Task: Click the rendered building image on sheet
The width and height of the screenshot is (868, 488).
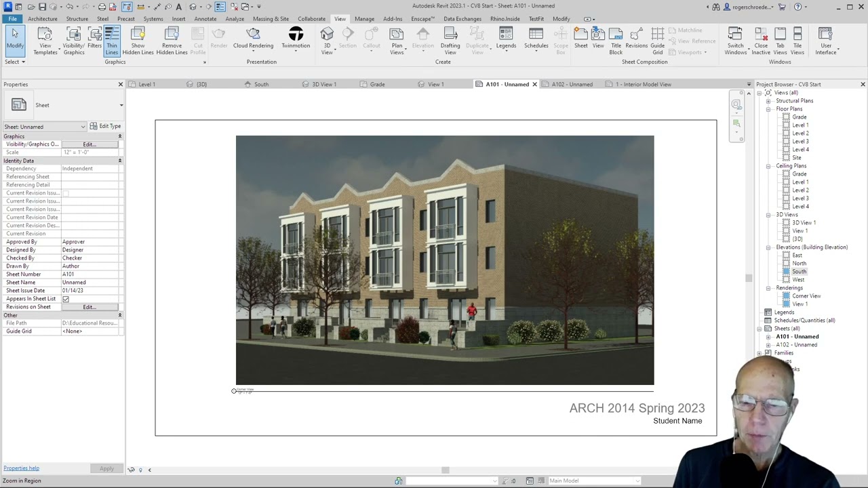Action: (445, 260)
